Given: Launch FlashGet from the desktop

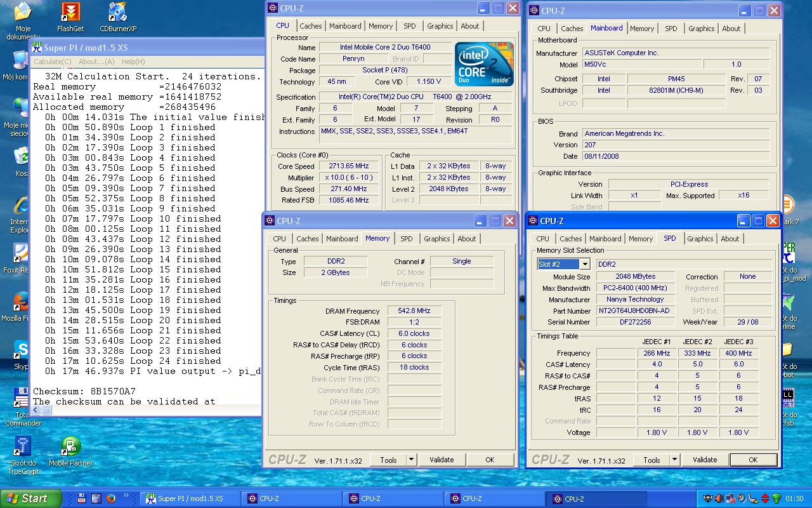Looking at the screenshot, I should [70, 17].
